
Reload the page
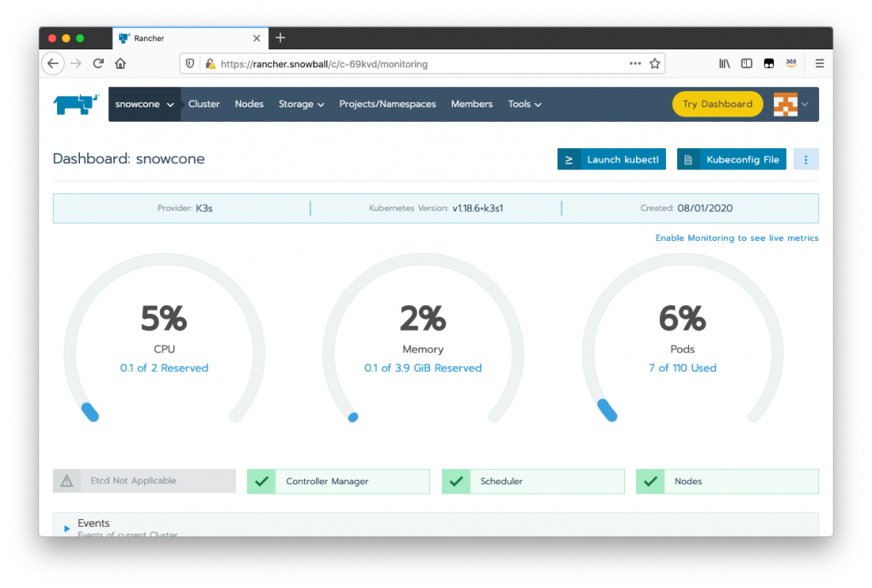99,64
